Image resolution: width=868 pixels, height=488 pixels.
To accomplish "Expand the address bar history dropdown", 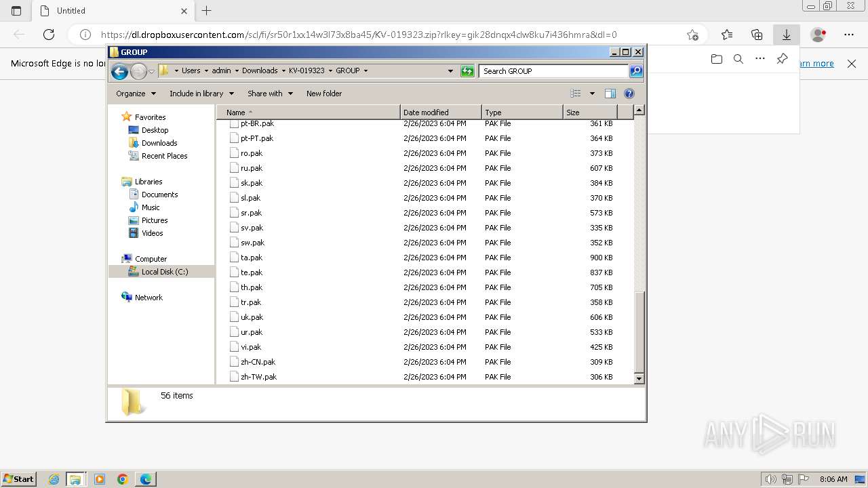I will [x=450, y=70].
